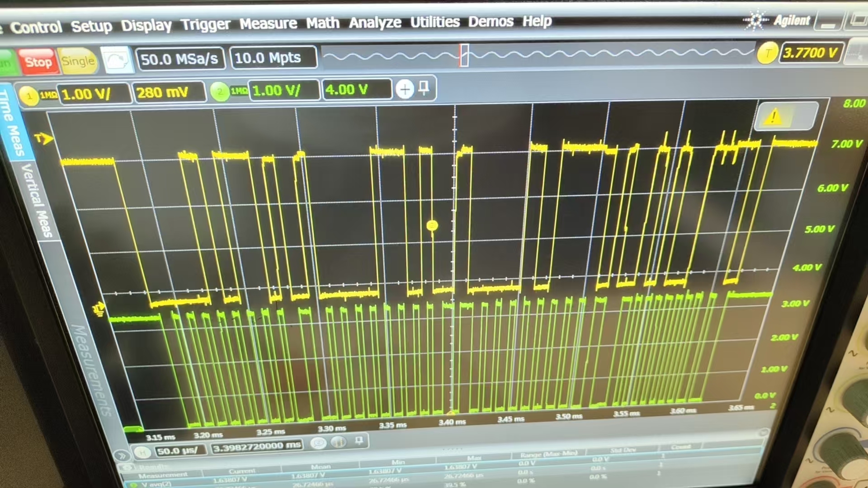Open the Trigger menu
The width and height of the screenshot is (868, 488).
205,25
